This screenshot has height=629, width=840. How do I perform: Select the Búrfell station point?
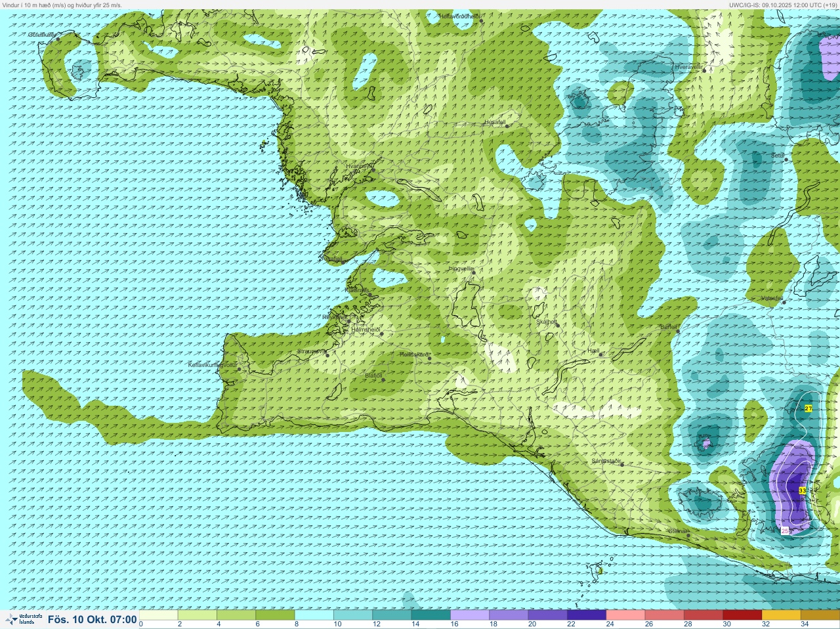679,330
